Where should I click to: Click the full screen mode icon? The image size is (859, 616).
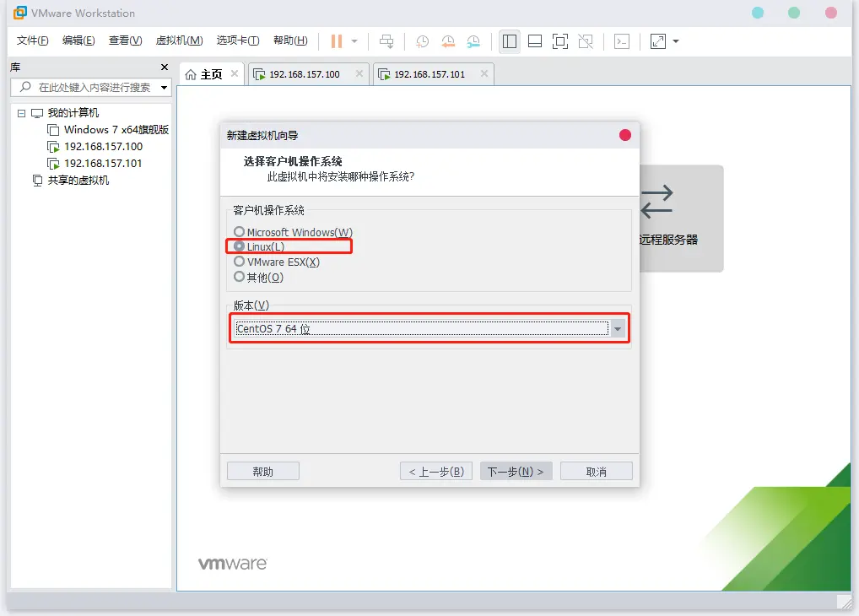[x=560, y=41]
